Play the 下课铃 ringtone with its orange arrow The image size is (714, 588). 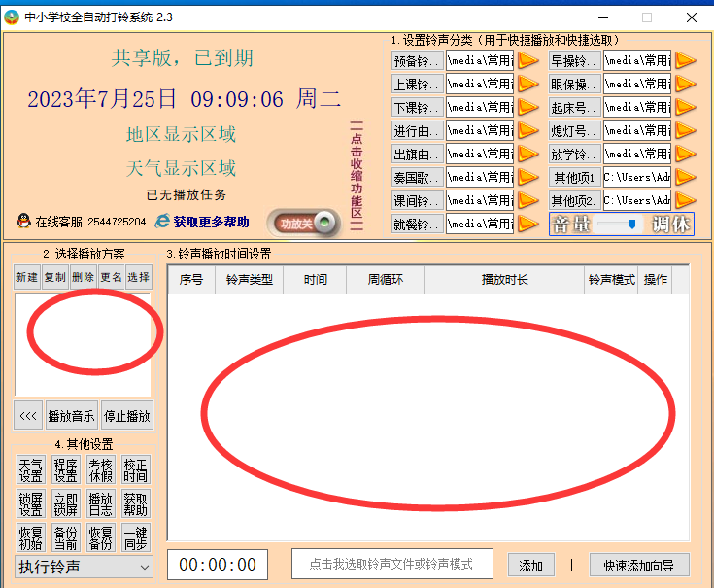point(527,107)
